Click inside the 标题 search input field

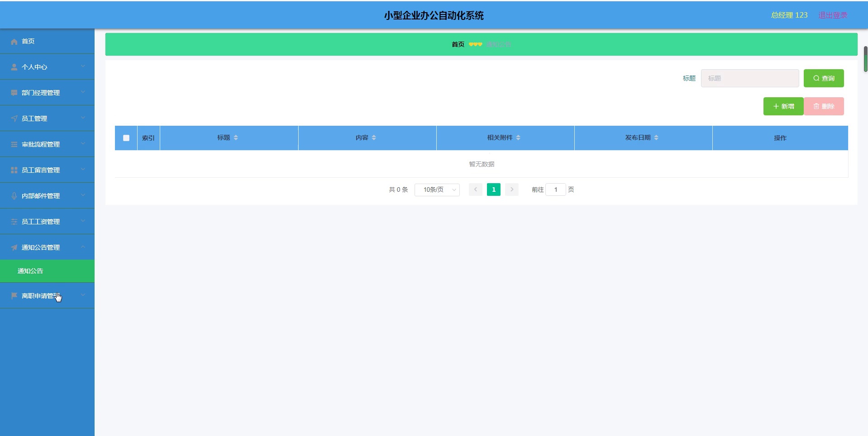coord(749,78)
